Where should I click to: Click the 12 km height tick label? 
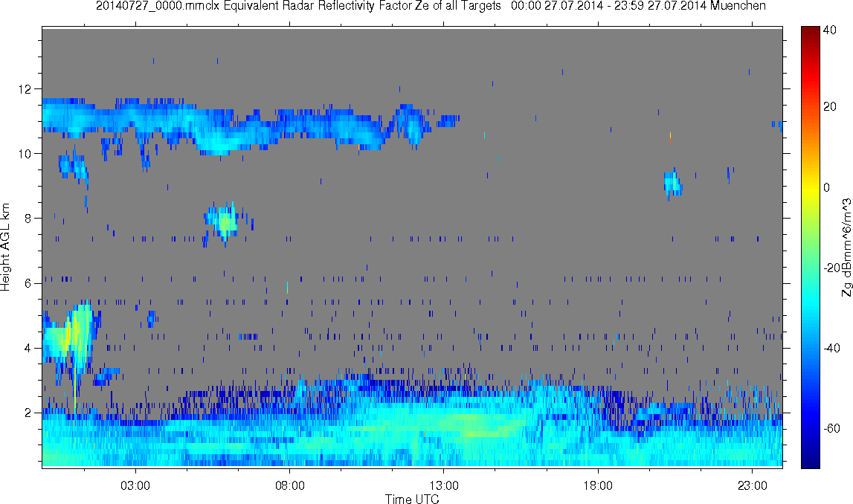click(x=24, y=88)
